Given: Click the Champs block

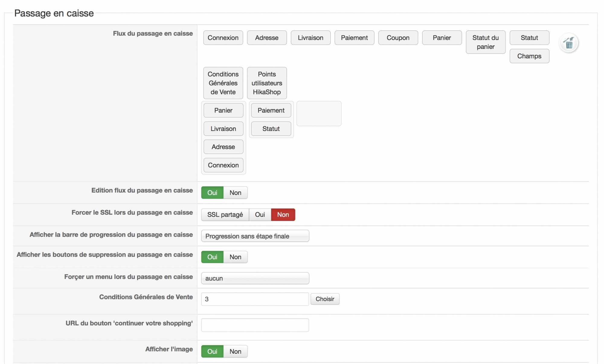Looking at the screenshot, I should [529, 56].
